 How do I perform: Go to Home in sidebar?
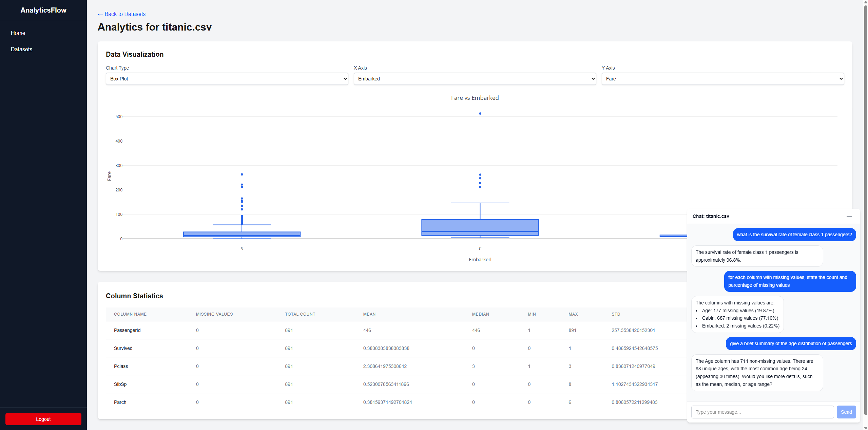coord(18,33)
